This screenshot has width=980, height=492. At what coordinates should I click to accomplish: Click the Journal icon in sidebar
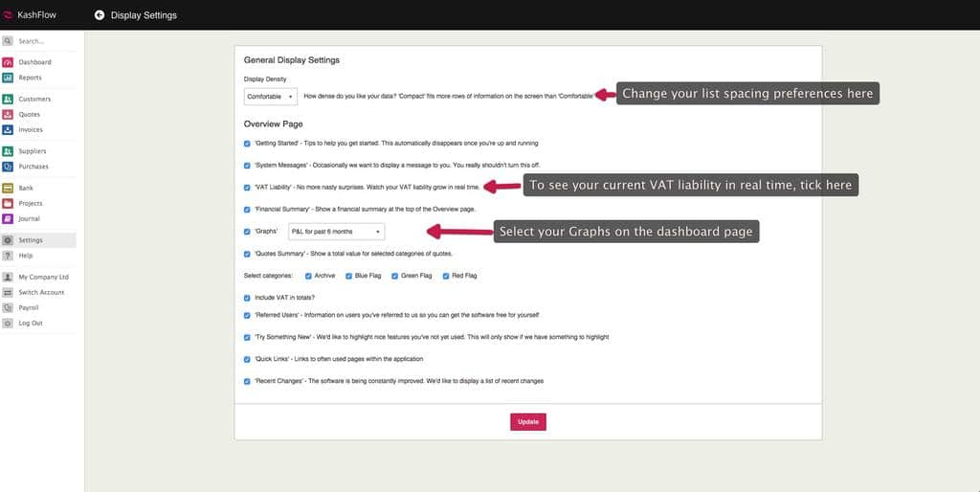8,219
